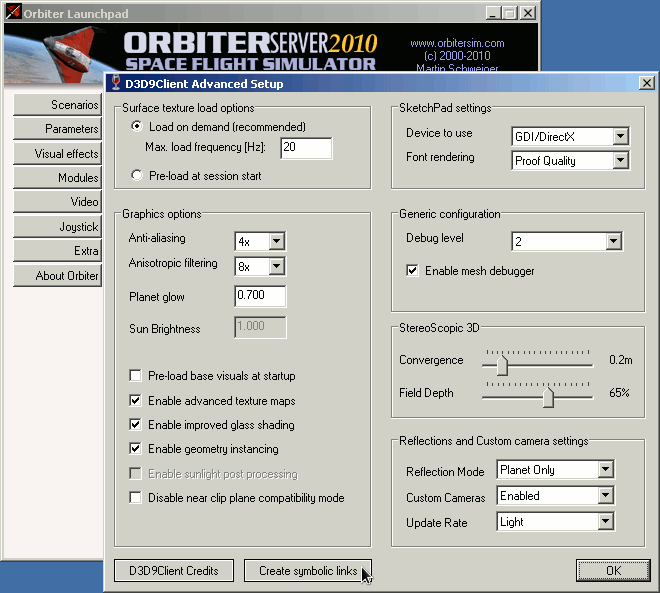660x593 pixels.
Task: Click D3D9Client Credits button
Action: click(x=174, y=571)
